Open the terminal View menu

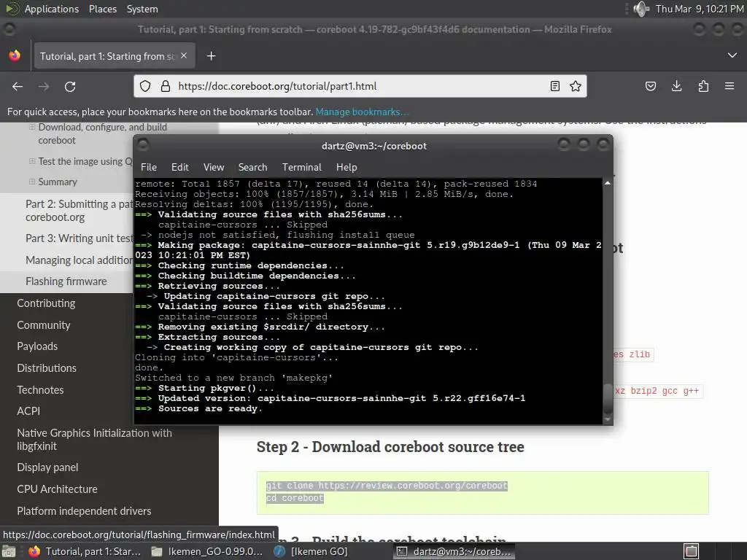click(x=214, y=167)
